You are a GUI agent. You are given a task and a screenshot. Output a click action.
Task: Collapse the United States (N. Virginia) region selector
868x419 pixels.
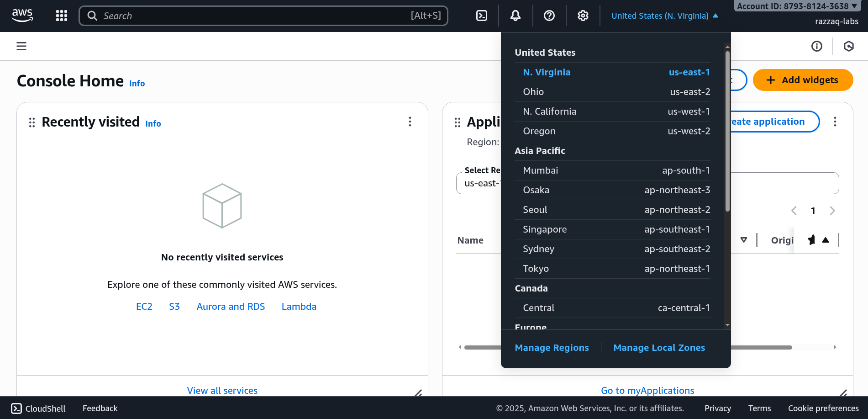click(664, 16)
